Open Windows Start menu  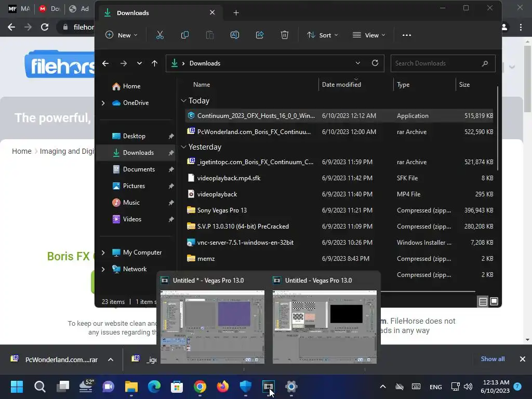[17, 387]
